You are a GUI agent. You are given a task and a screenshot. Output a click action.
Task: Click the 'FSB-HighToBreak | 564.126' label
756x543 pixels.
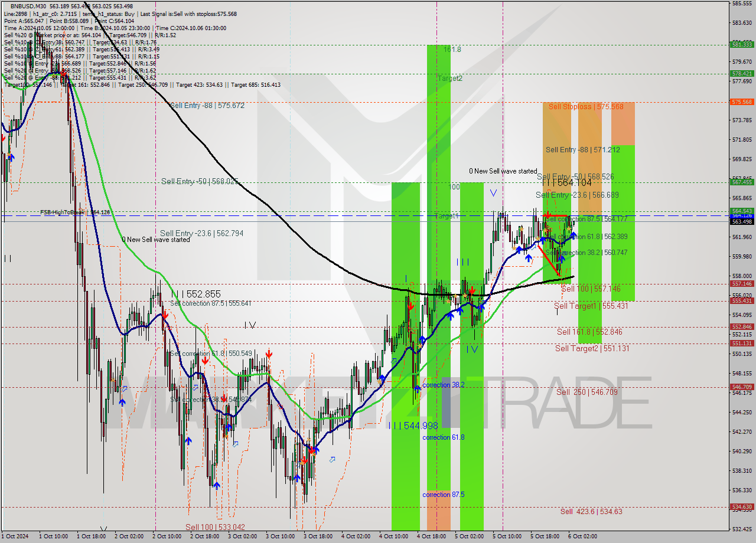[x=75, y=212]
